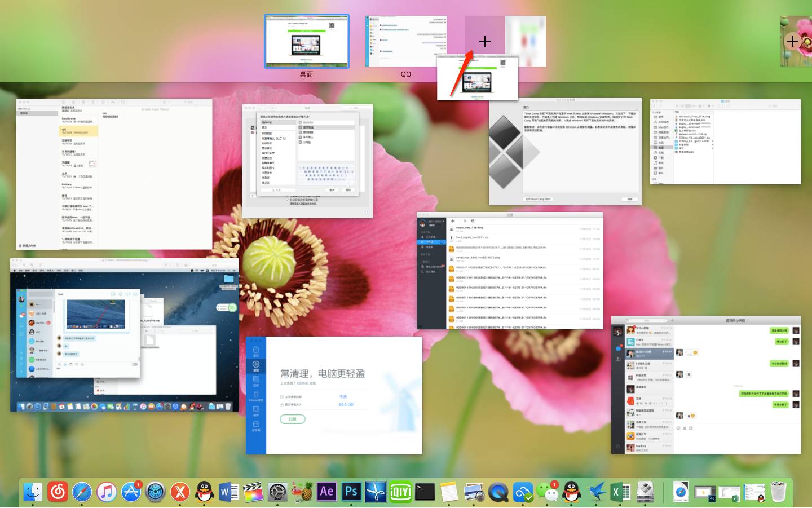The width and height of the screenshot is (812, 508).
Task: Select the 常清理，电脑更轻盈 cleaner window
Action: [334, 395]
